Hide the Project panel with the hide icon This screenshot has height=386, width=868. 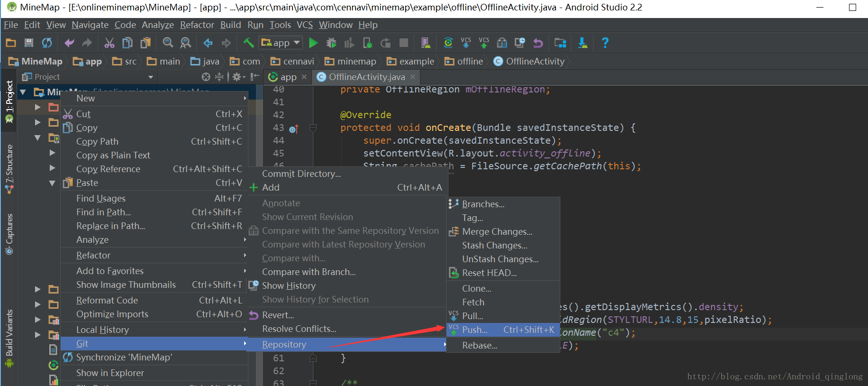coord(255,77)
